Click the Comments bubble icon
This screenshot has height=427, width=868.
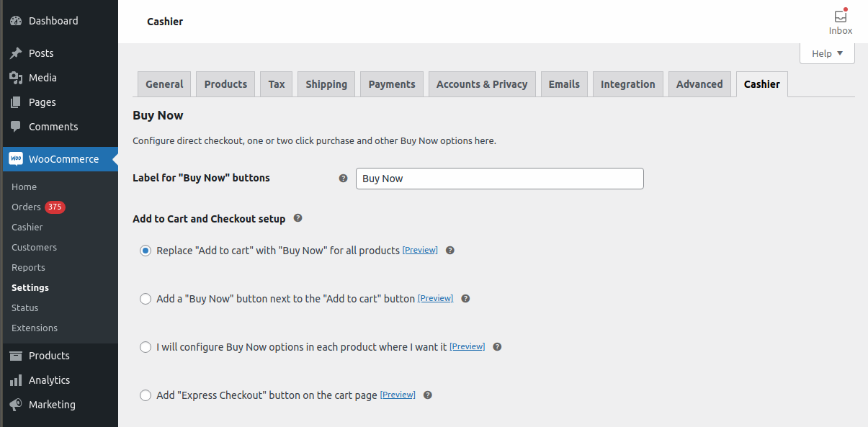click(x=16, y=127)
